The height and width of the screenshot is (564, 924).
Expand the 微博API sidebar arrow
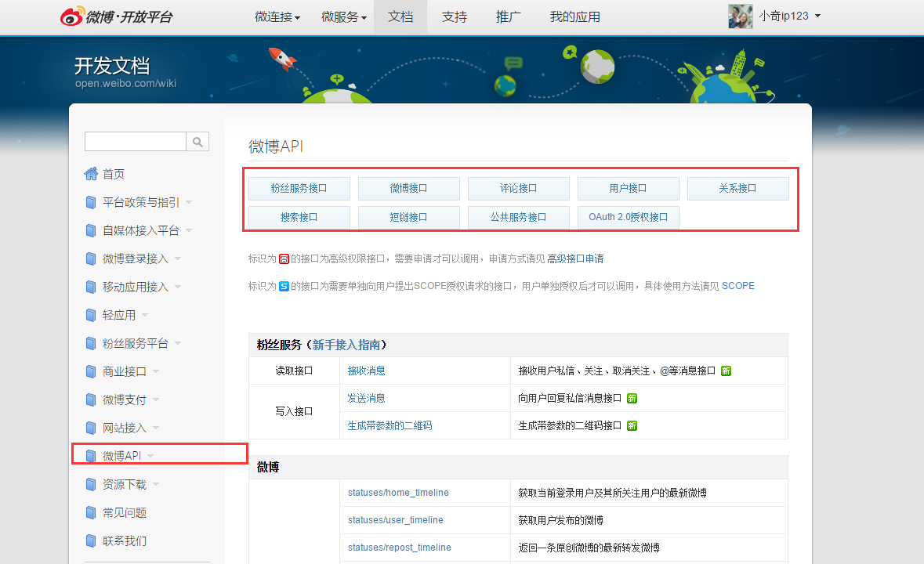coord(150,456)
